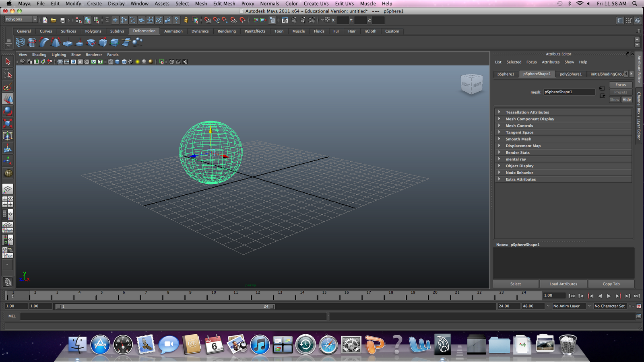Screen dimensions: 644x362
Task: Switch to the Animation shelf tab
Action: [x=173, y=31]
